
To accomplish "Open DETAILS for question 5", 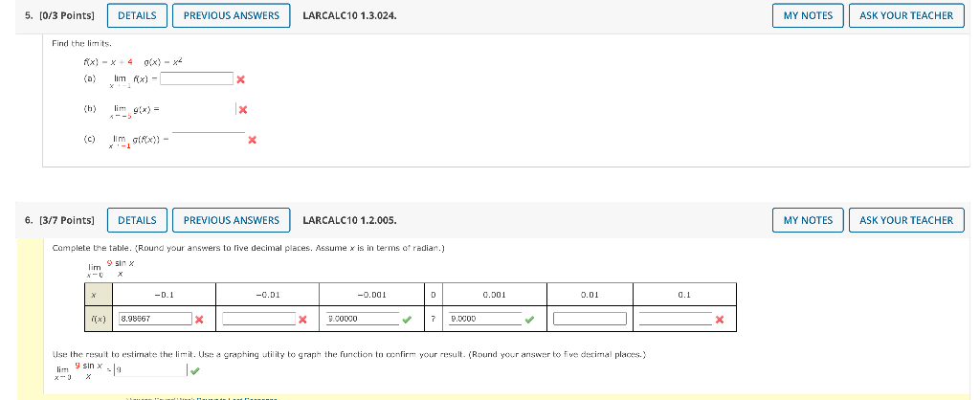I will click(x=137, y=15).
